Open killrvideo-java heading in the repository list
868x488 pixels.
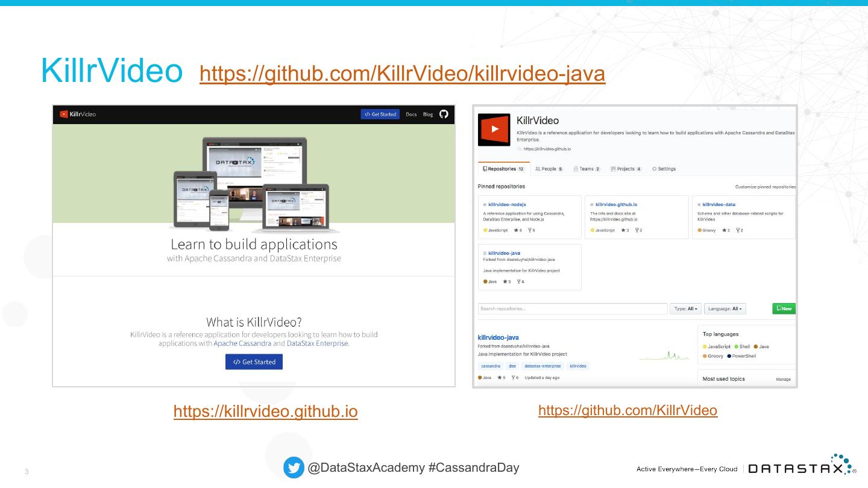pos(498,337)
